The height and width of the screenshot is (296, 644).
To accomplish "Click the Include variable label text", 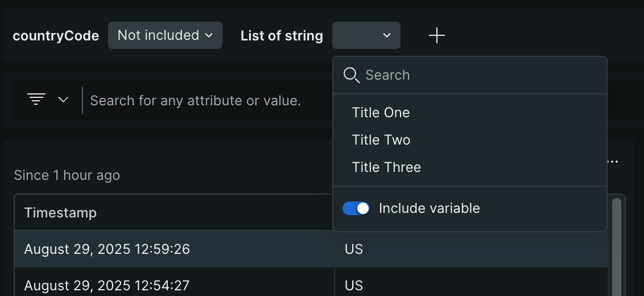I will coord(429,208).
